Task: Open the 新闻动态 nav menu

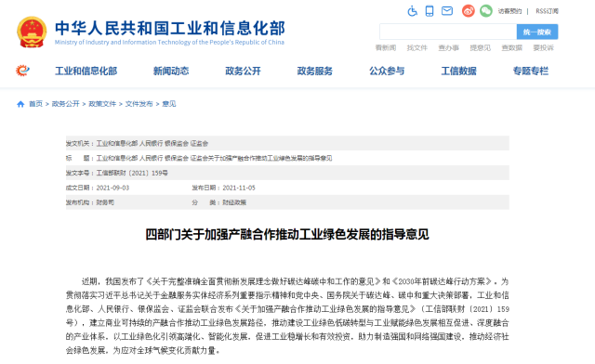Action: pos(171,71)
